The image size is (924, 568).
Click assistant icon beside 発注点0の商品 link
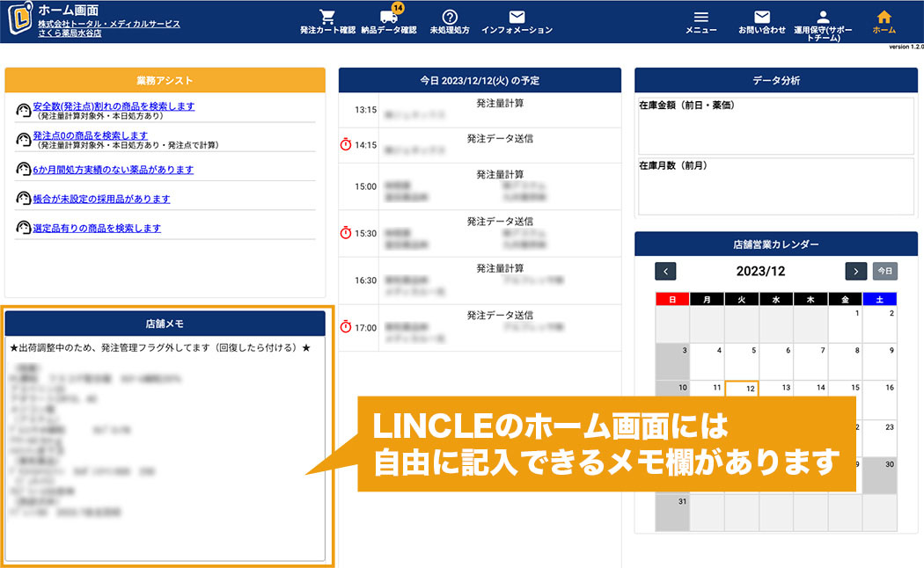point(24,140)
